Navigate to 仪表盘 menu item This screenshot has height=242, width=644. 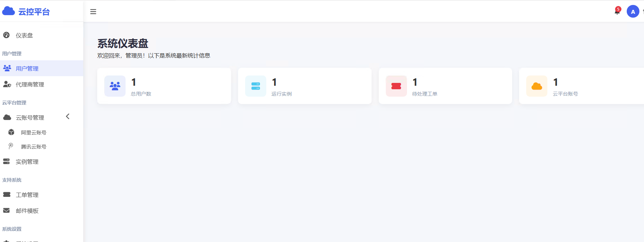coord(24,35)
